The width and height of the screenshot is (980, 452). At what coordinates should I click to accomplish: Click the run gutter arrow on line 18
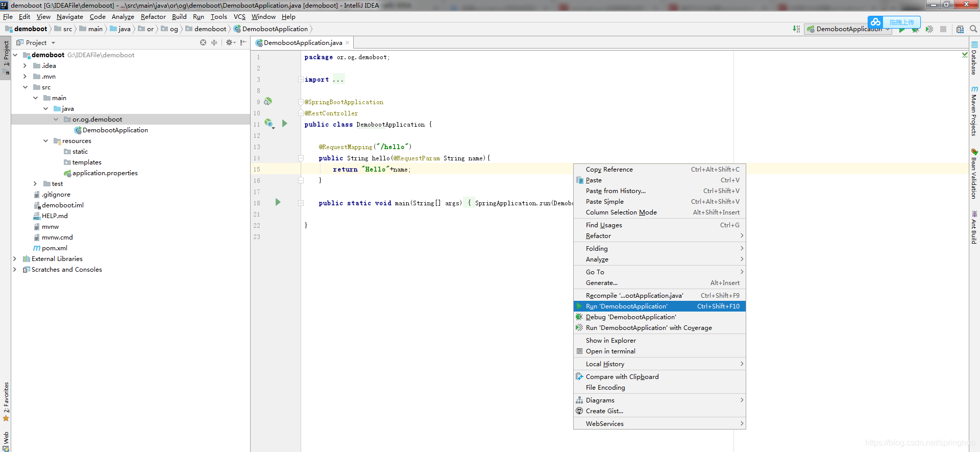278,202
